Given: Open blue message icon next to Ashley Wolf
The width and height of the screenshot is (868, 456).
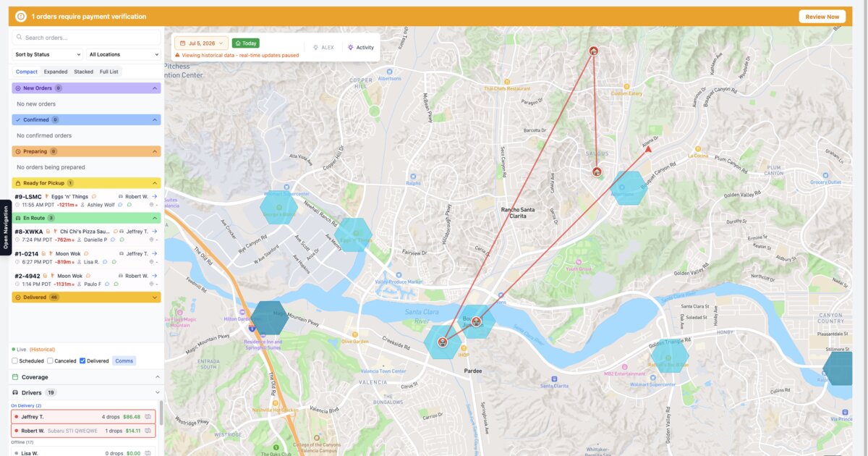Looking at the screenshot, I should pyautogui.click(x=120, y=205).
